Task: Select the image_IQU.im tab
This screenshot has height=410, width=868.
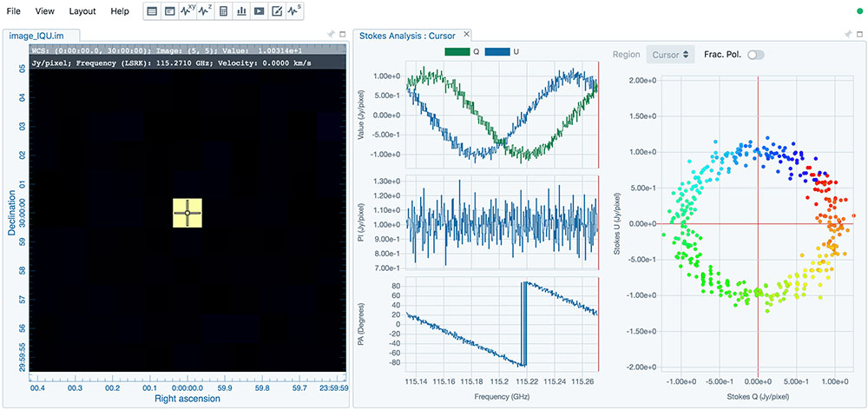Action: click(36, 36)
